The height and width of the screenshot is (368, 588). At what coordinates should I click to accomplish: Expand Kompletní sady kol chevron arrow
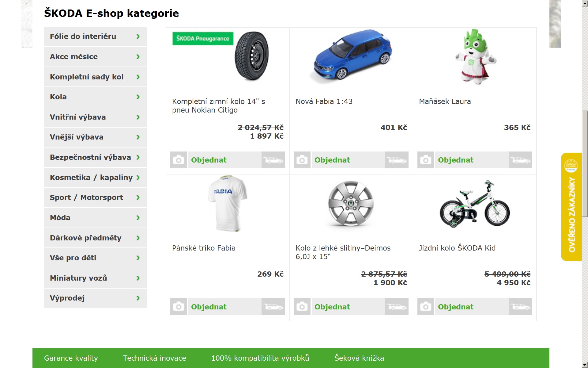[138, 77]
